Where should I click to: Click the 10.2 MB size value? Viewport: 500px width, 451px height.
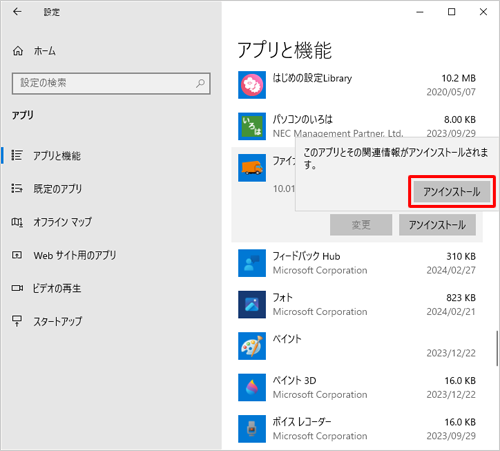[x=459, y=78]
